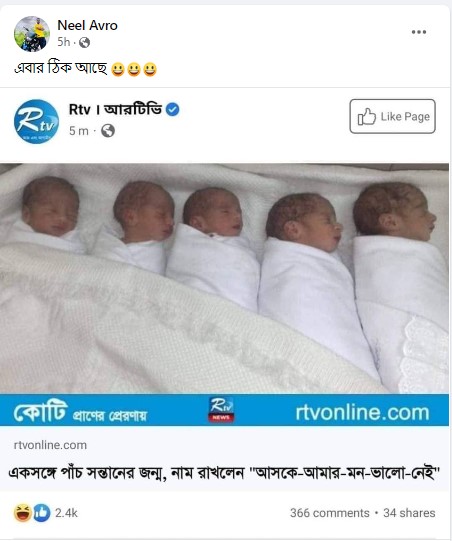Open the 2.4k reactions count

66,513
